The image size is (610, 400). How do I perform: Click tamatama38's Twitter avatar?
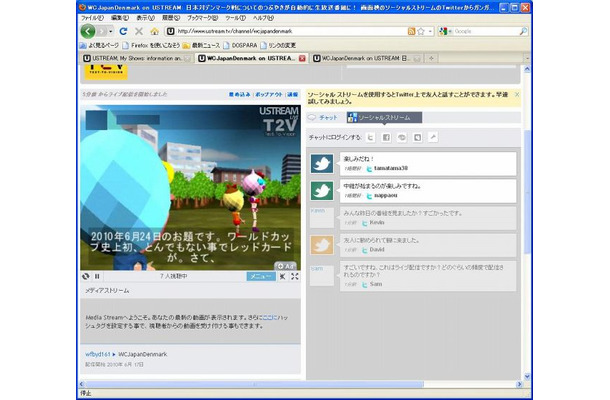point(322,163)
